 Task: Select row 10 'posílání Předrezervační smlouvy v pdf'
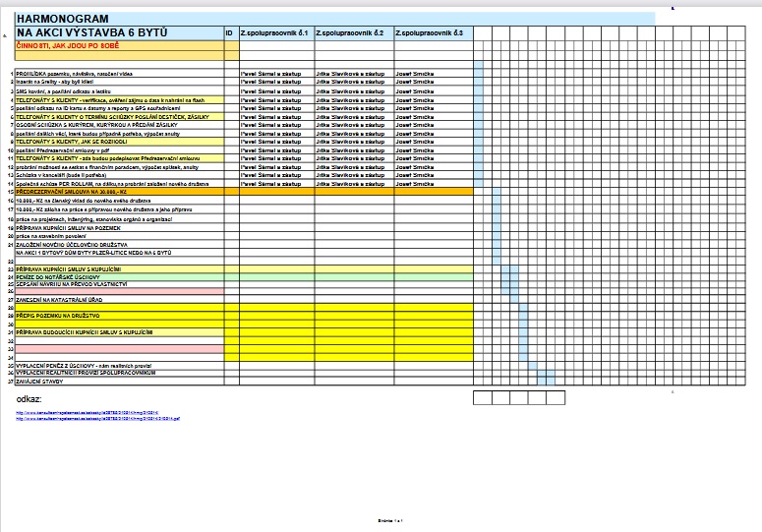pyautogui.click(x=120, y=150)
